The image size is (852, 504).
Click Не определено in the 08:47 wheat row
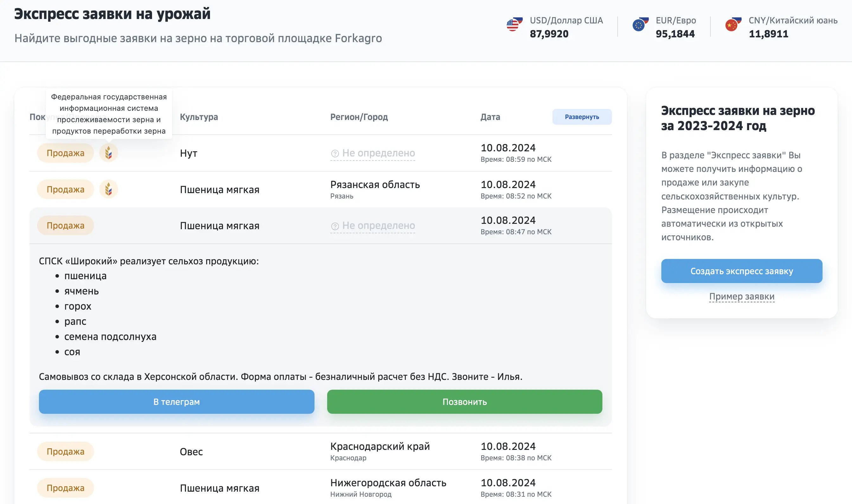[x=373, y=225]
